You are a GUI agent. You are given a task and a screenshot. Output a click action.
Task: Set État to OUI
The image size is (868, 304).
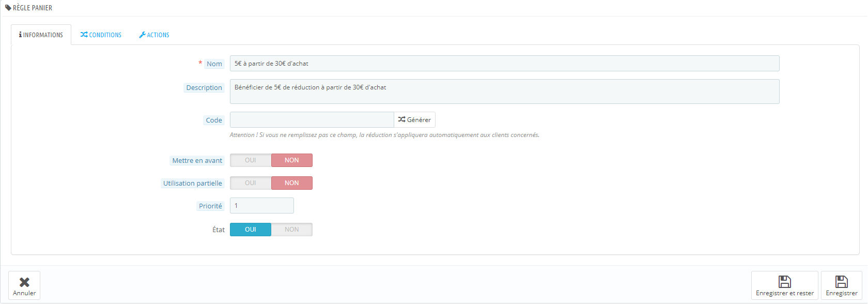tap(251, 230)
